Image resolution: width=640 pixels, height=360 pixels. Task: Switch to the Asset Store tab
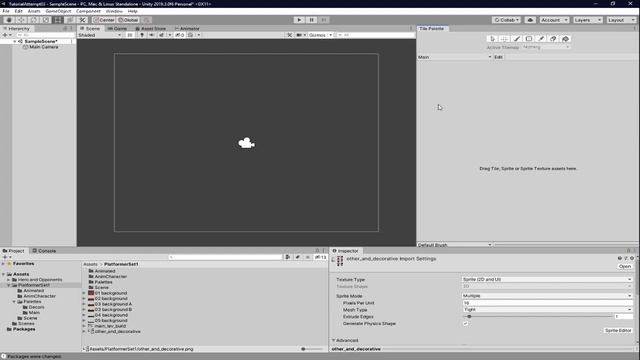[151, 29]
